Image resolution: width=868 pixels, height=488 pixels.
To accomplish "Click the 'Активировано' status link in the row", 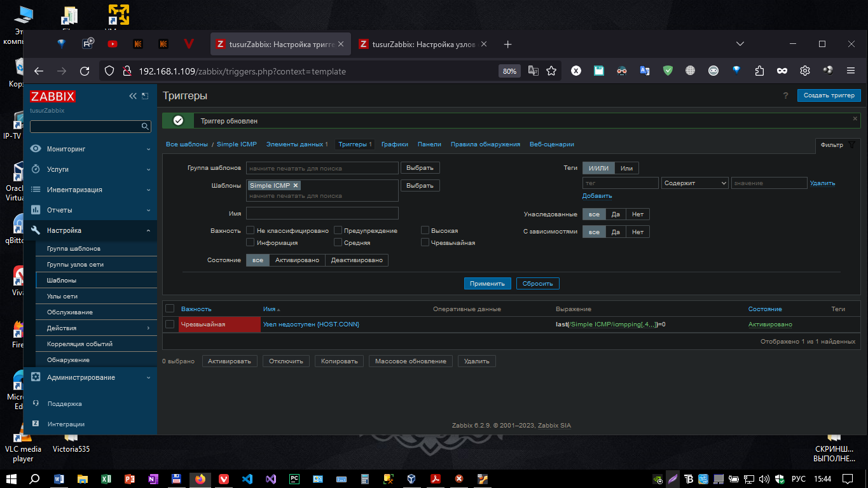I will 770,324.
